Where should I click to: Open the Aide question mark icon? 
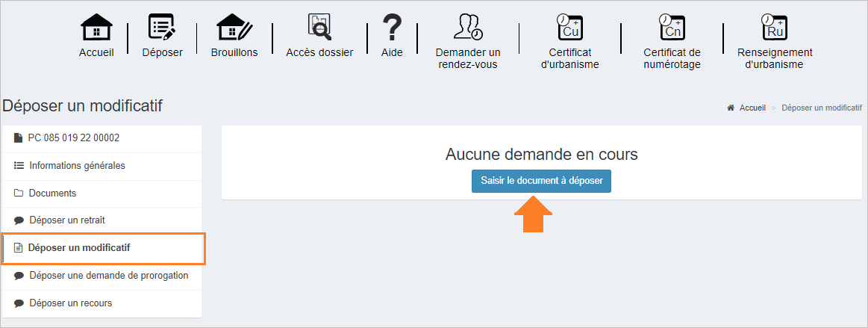[392, 27]
